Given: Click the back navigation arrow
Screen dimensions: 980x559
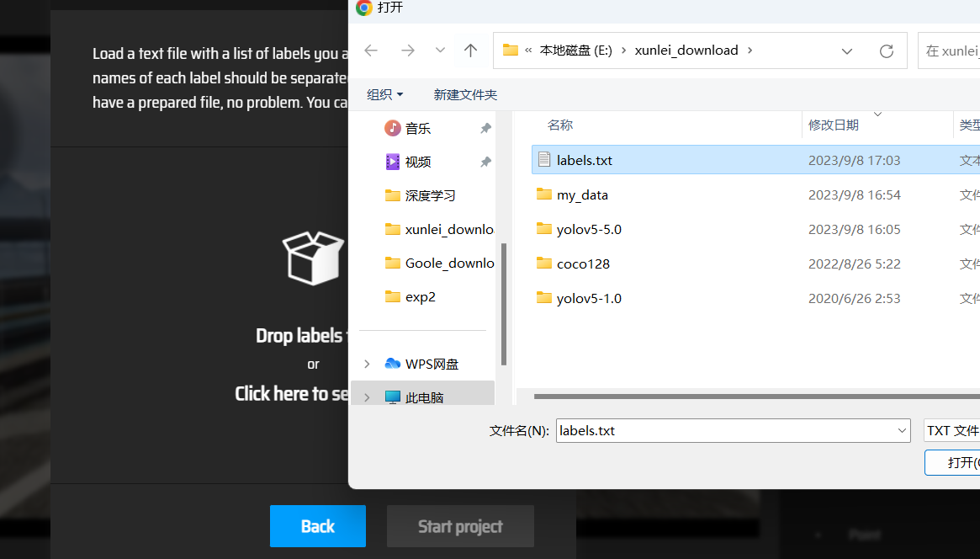Looking at the screenshot, I should pos(370,51).
